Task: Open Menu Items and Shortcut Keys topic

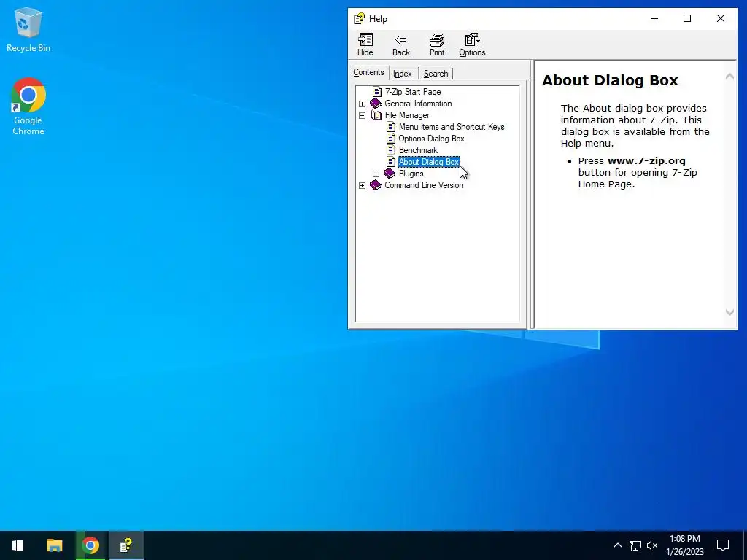Action: [452, 127]
